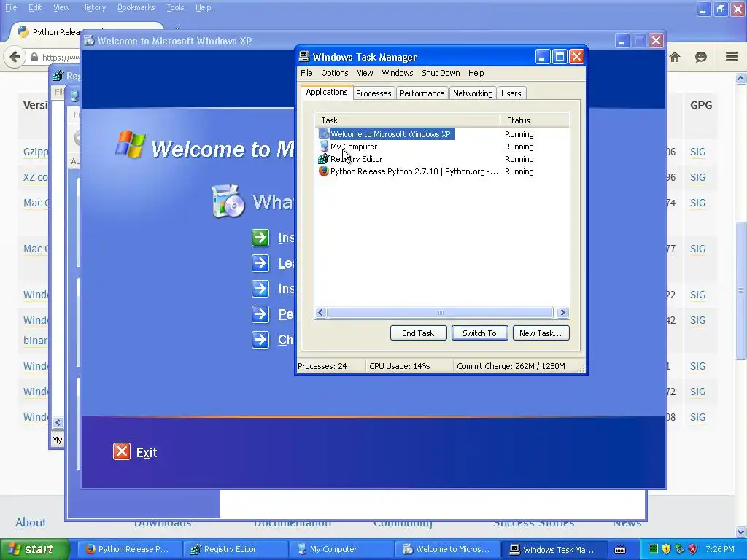Click the Task column header
747x560 pixels.
tap(407, 120)
